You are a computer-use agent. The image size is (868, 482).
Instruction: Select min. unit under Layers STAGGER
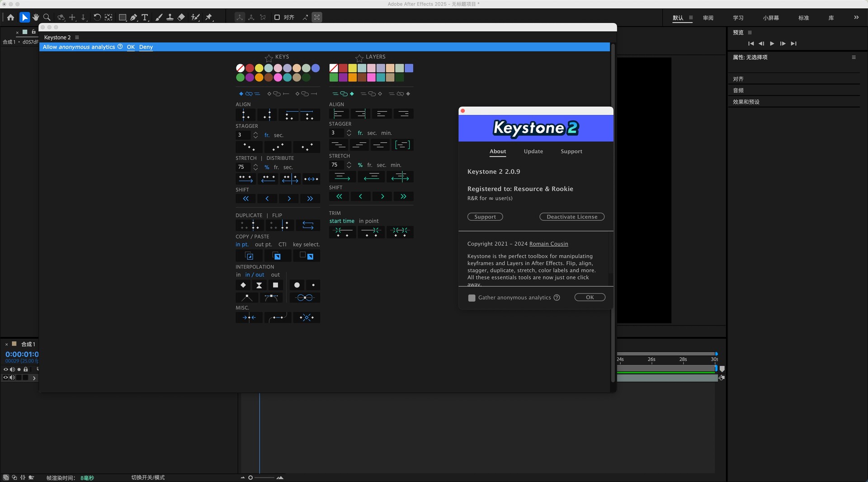(x=387, y=133)
